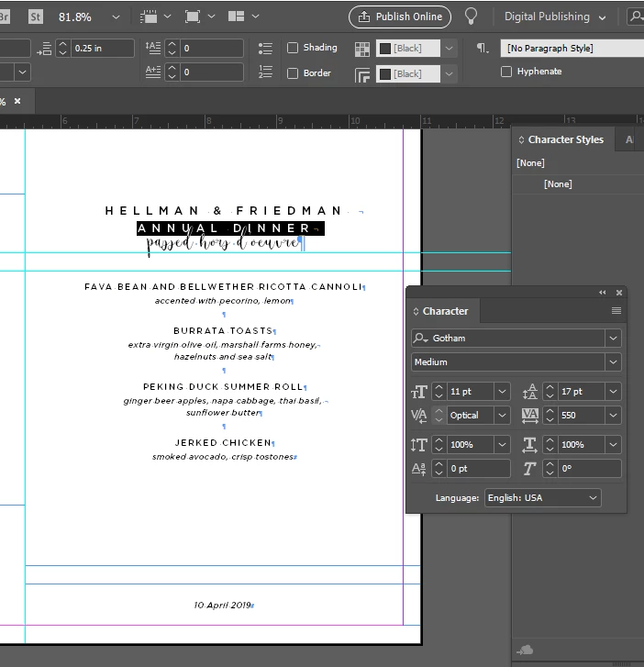Open the English: USA language dropdown

(x=543, y=497)
